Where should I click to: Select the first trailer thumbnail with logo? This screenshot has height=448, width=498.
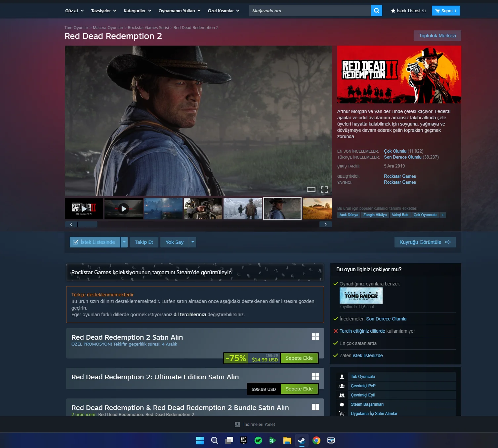(x=84, y=208)
